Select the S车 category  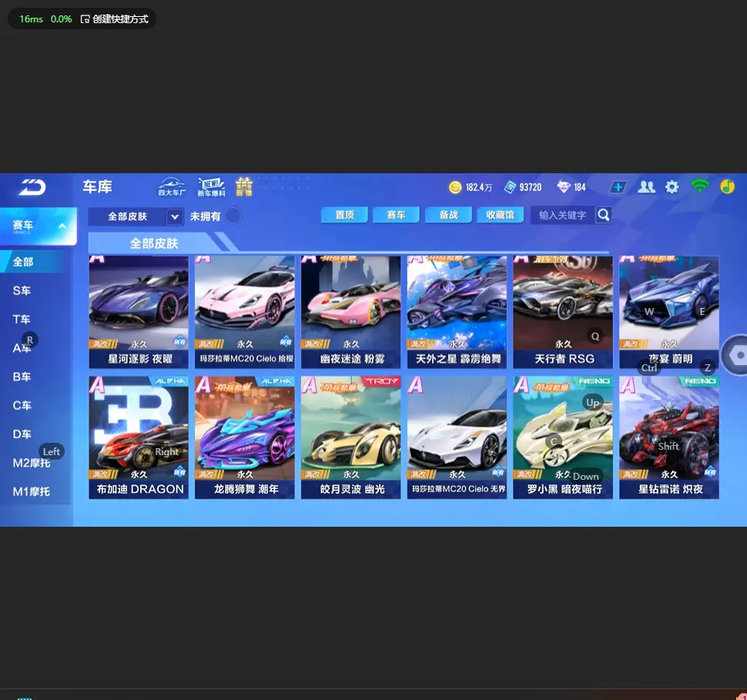pyautogui.click(x=22, y=290)
